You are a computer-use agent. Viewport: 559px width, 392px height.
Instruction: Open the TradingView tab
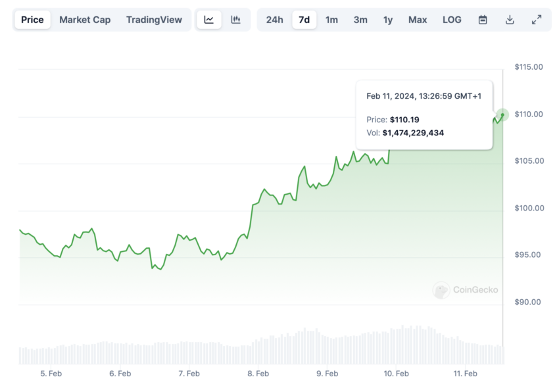[x=154, y=20]
